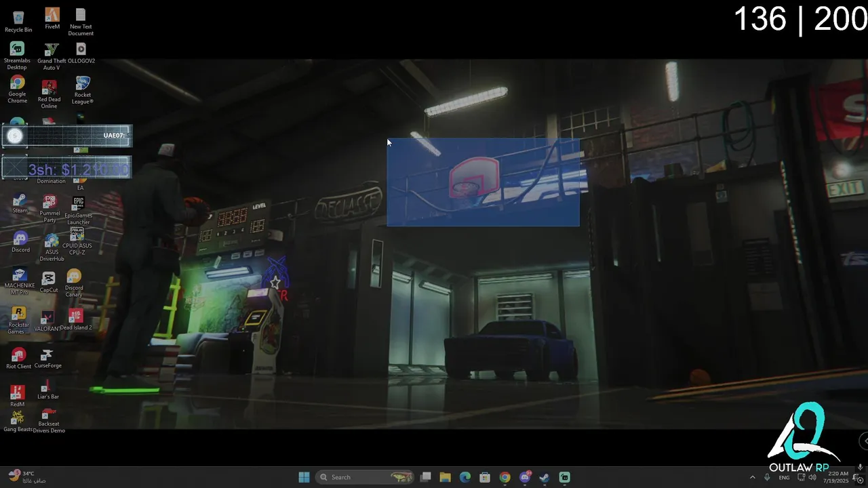868x488 pixels.
Task: Select the Riot Client desktop icon
Action: pos(18,359)
